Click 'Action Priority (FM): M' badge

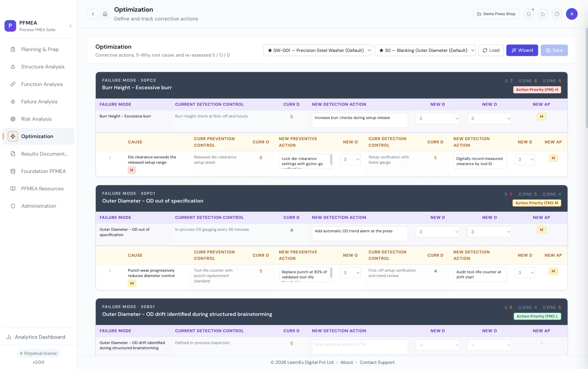click(537, 203)
